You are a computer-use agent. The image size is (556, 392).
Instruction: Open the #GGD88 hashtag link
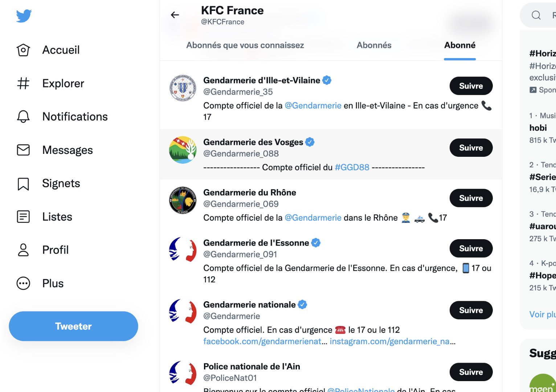click(352, 167)
